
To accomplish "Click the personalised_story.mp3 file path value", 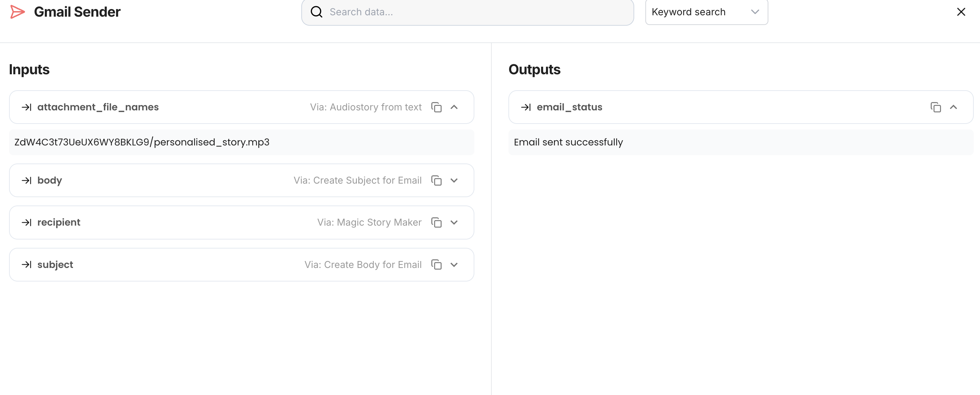I will [x=142, y=142].
